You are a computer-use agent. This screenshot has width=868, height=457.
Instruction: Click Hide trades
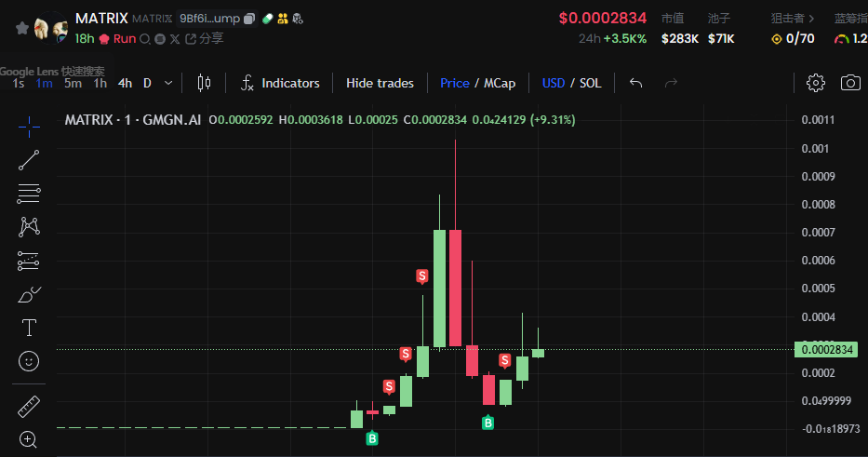coord(380,83)
